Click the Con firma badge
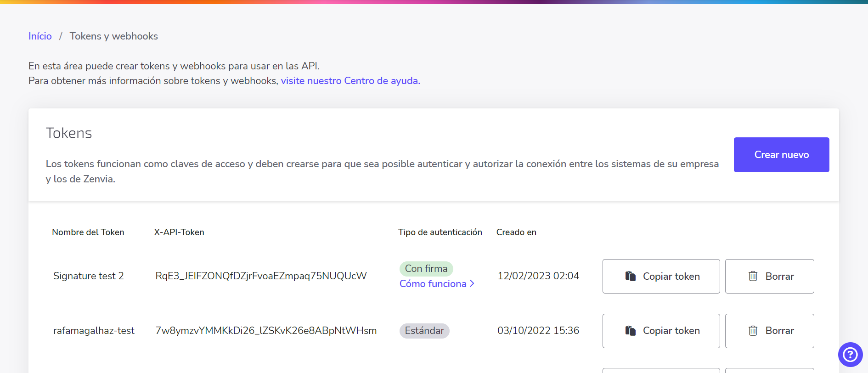The height and width of the screenshot is (373, 868). pyautogui.click(x=426, y=269)
